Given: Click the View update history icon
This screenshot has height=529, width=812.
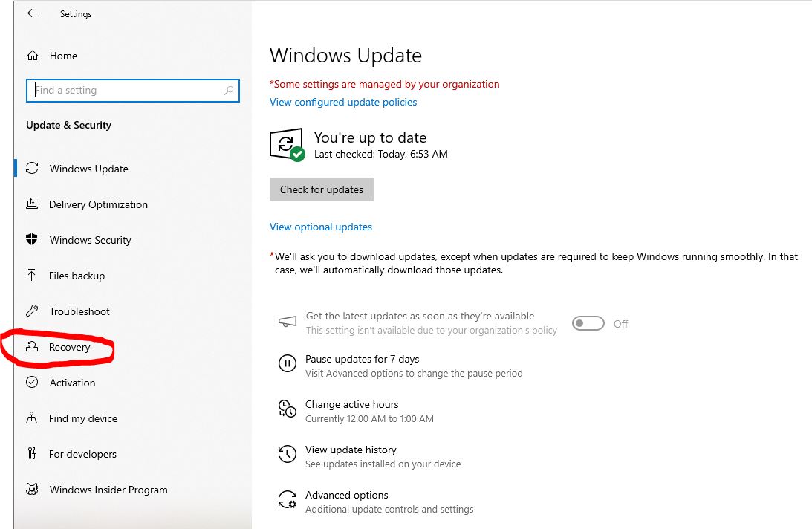Looking at the screenshot, I should (x=288, y=454).
